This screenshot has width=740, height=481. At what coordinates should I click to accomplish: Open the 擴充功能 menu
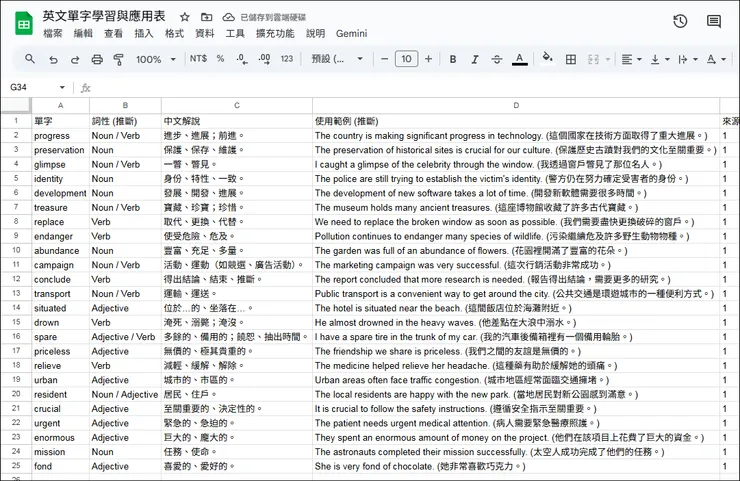tap(275, 34)
